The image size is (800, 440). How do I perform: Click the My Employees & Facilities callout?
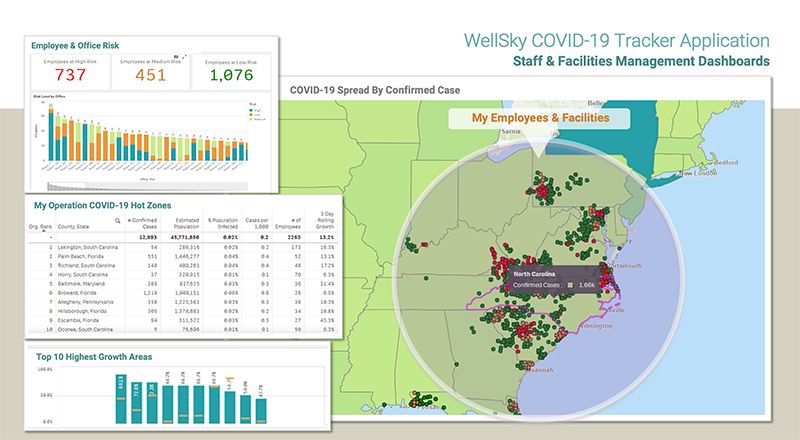point(540,118)
